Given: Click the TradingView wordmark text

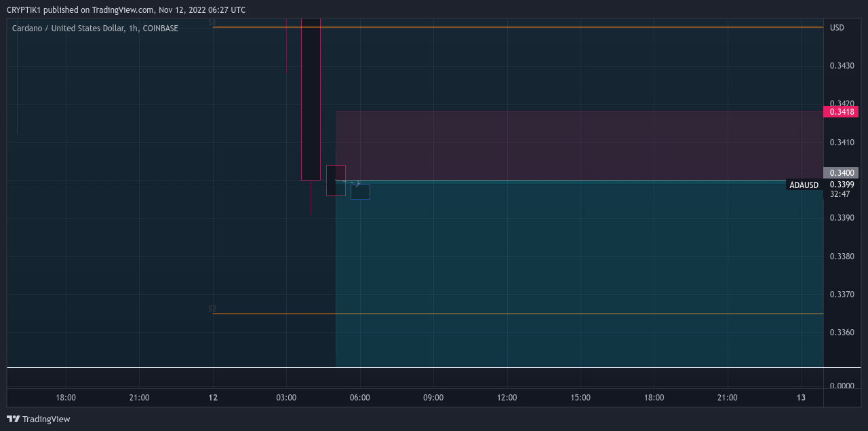Looking at the screenshot, I should [46, 419].
